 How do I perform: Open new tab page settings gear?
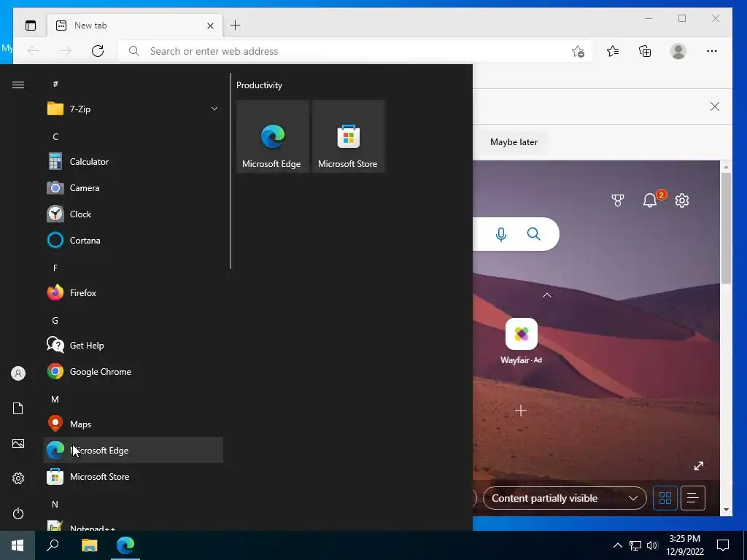pos(682,201)
